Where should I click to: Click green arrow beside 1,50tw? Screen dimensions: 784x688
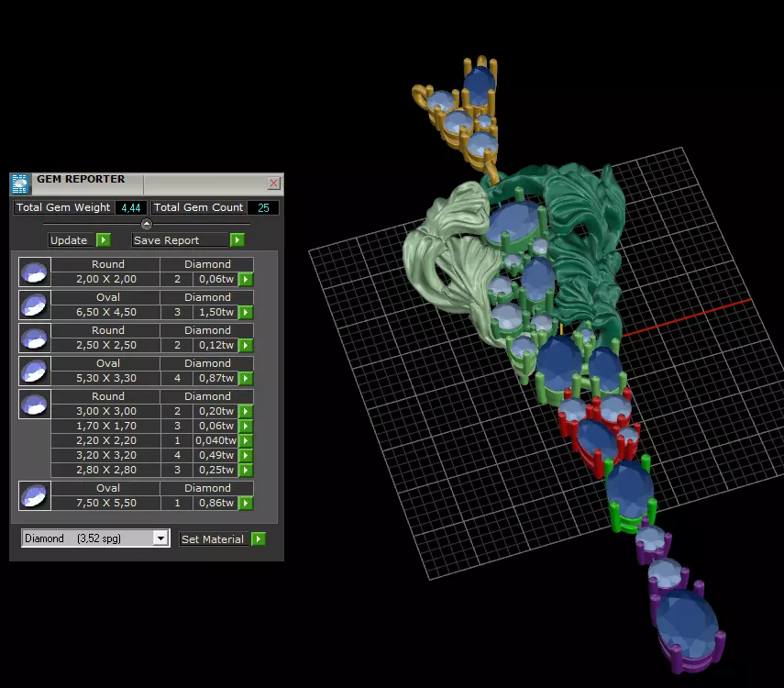click(246, 312)
